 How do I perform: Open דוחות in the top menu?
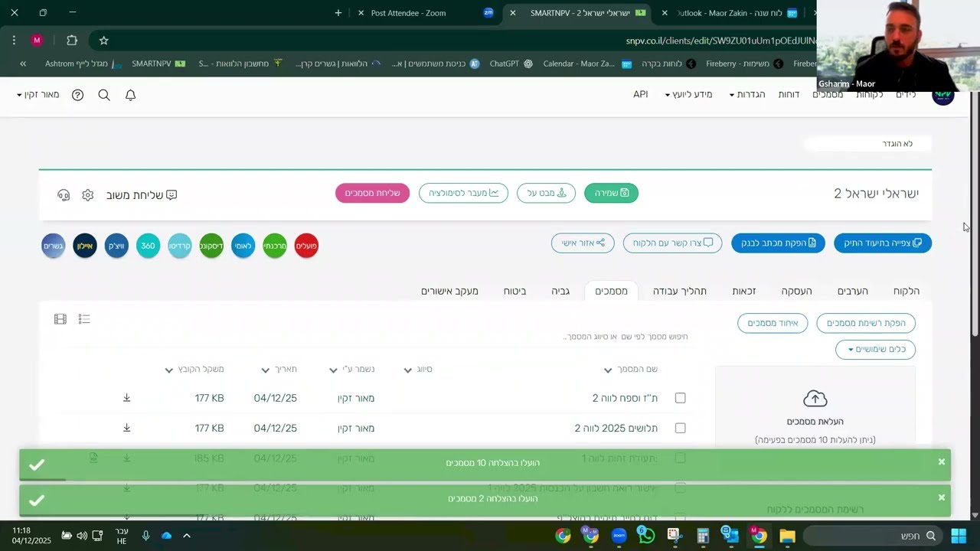pyautogui.click(x=789, y=95)
